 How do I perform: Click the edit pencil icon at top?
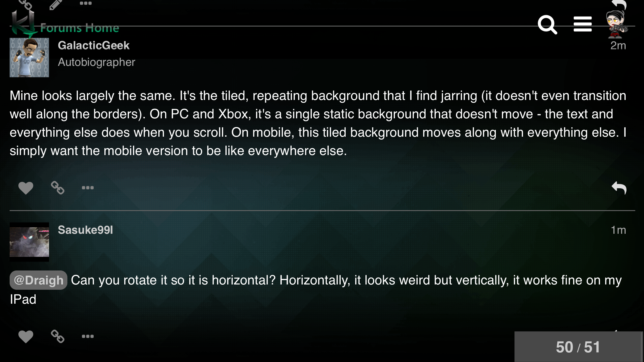point(55,5)
